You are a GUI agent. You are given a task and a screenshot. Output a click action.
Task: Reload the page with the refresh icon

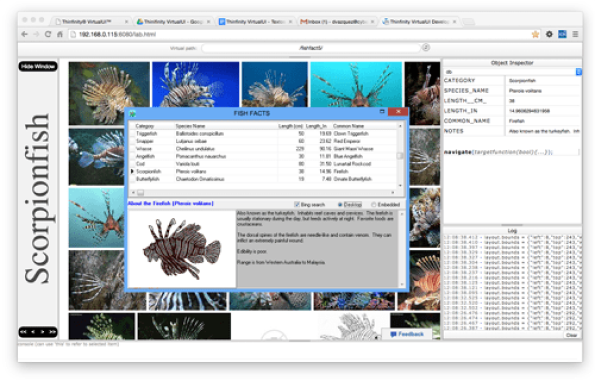point(48,34)
